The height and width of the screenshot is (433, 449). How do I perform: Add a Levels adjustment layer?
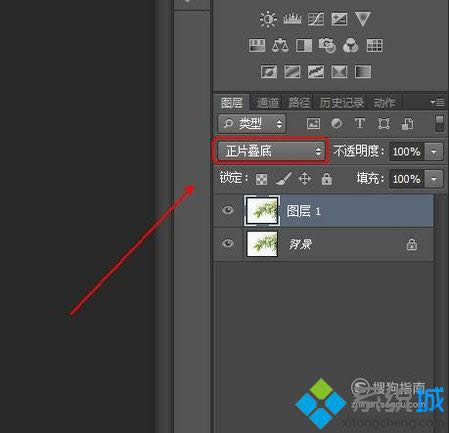[x=292, y=19]
